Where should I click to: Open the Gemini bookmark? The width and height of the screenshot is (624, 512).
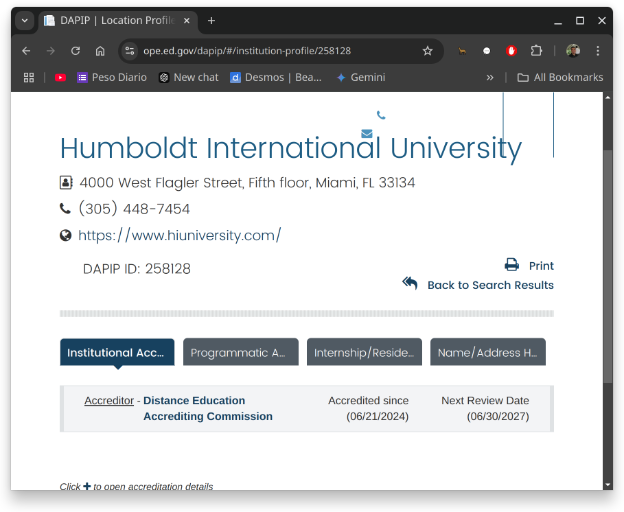361,78
